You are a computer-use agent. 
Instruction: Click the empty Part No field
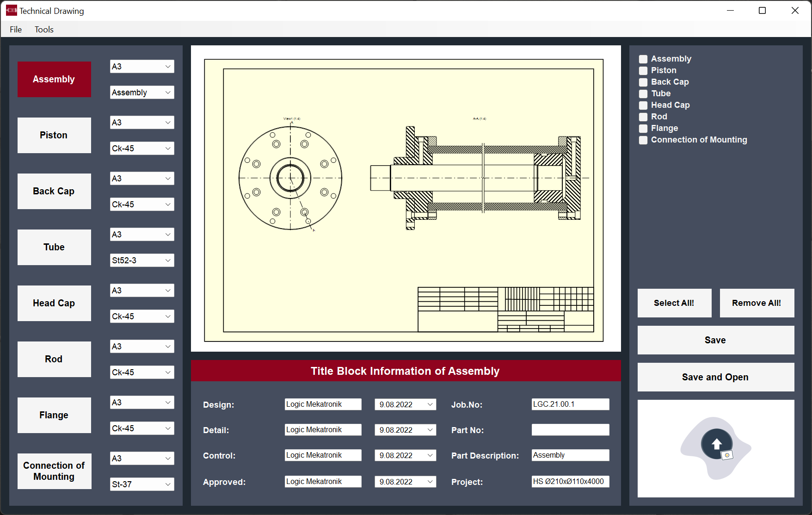570,430
